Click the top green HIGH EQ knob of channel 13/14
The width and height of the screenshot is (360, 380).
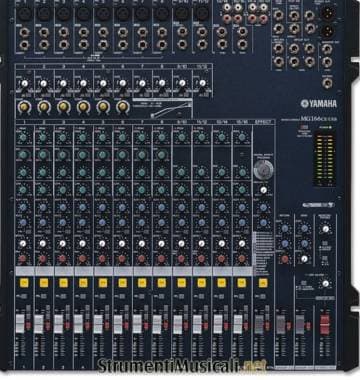click(222, 137)
